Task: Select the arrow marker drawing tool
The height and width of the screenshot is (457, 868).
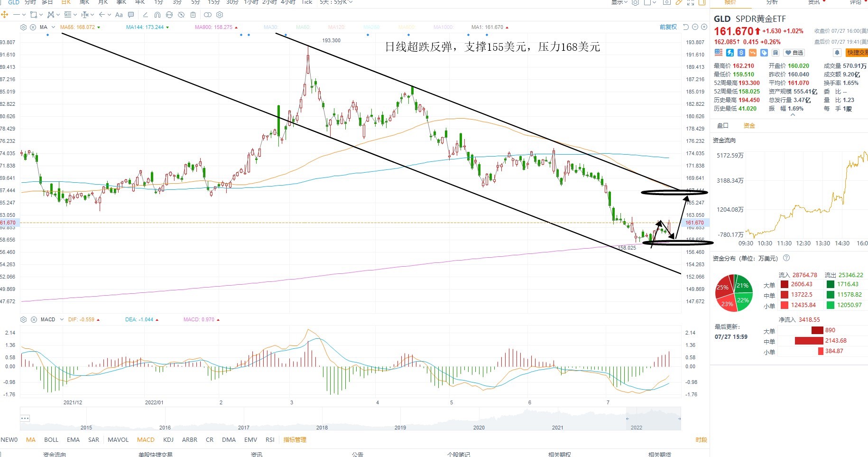Action: pyautogui.click(x=102, y=15)
